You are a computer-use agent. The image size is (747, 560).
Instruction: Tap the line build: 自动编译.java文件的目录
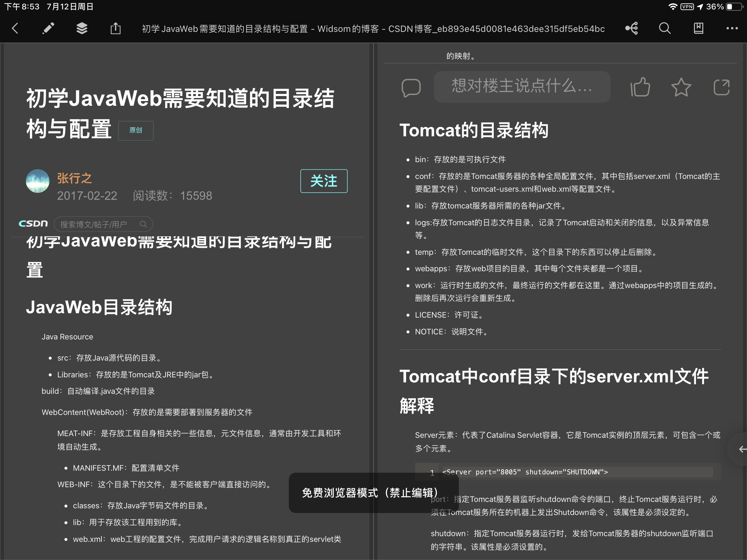[x=98, y=391]
